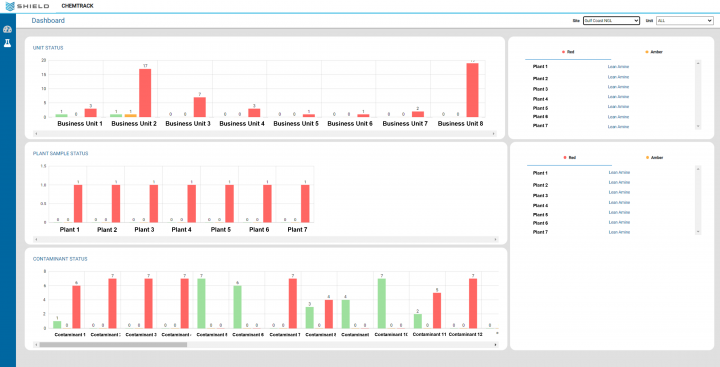Open Plant 3 Lean Amine link beside Unit Status

618,87
